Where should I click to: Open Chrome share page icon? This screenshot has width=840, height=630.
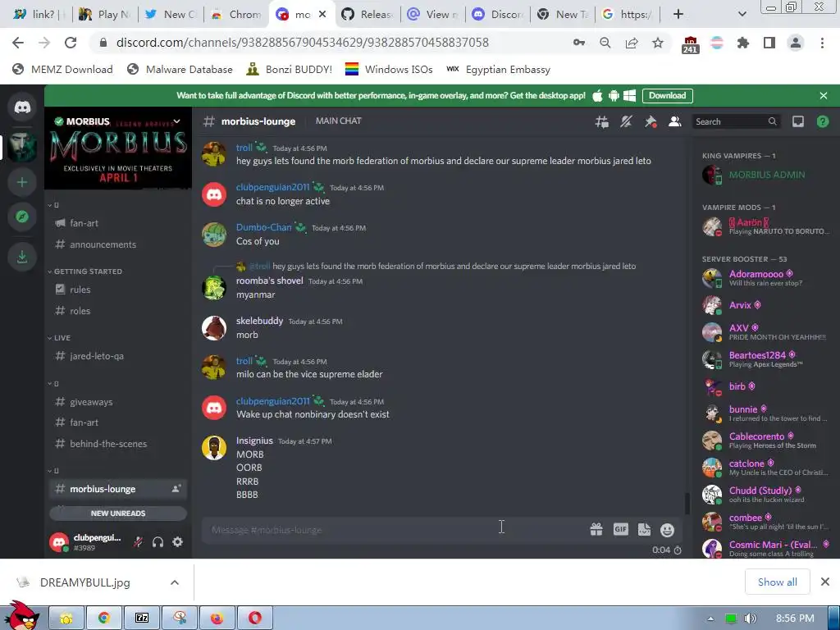click(x=632, y=43)
